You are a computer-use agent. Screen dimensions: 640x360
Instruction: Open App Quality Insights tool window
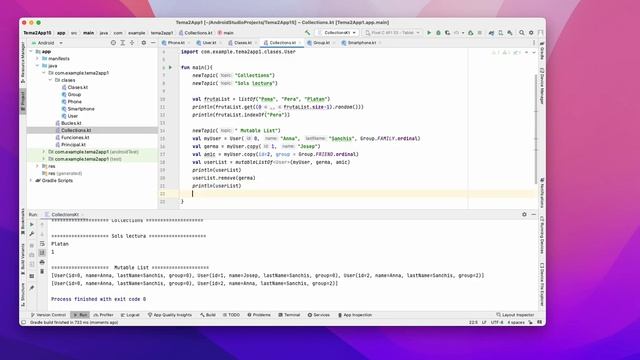pyautogui.click(x=169, y=315)
